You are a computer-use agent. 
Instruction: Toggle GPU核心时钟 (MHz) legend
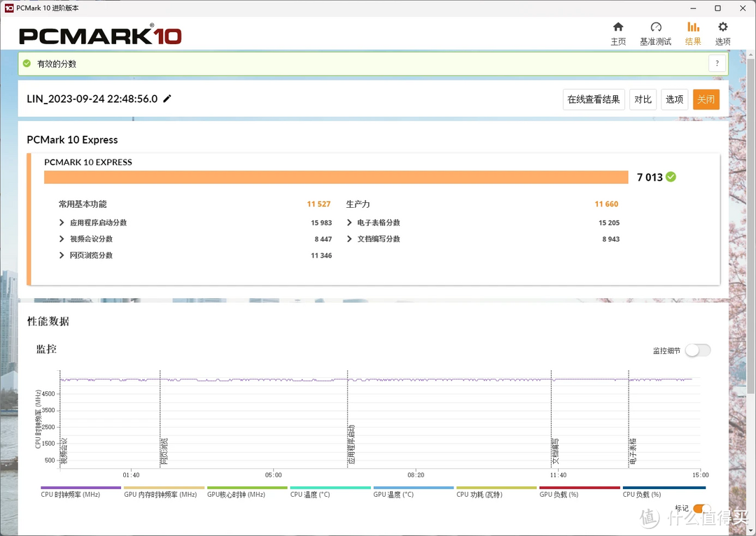[247, 492]
